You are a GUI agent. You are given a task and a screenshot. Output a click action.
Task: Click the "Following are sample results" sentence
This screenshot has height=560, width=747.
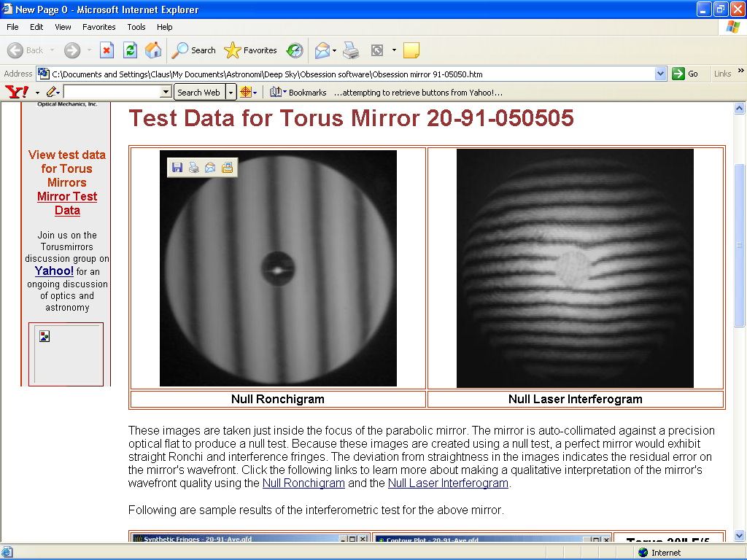(x=316, y=510)
